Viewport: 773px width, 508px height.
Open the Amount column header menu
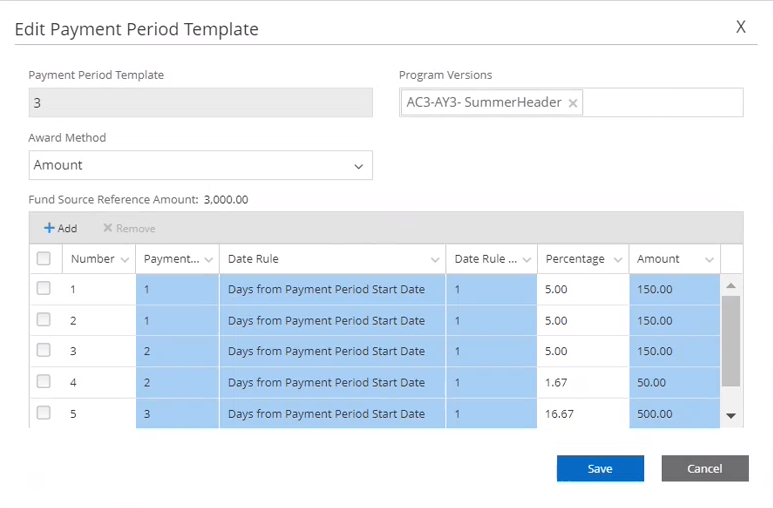(709, 260)
